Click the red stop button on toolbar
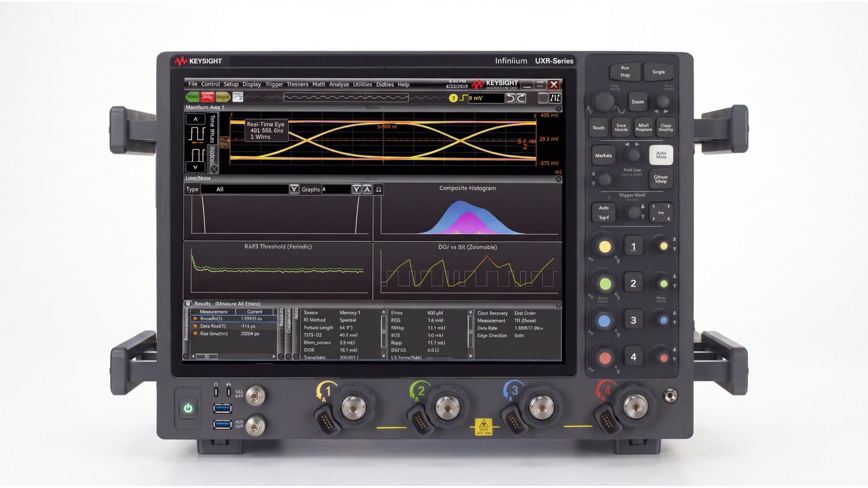 207,97
